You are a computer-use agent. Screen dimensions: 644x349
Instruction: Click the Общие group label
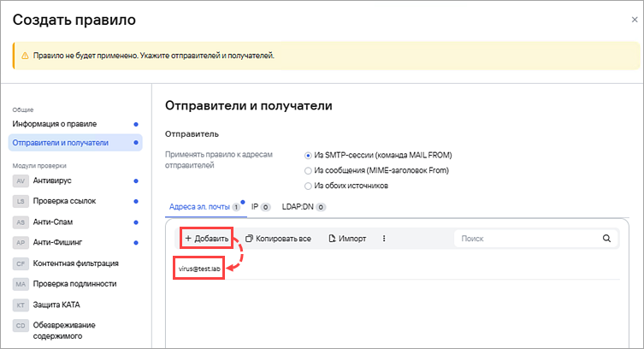pyautogui.click(x=23, y=110)
